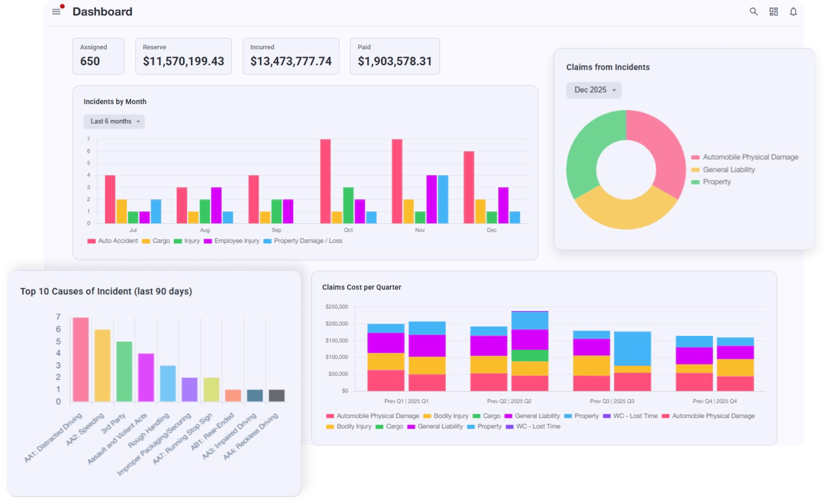Open the Claims from Incidents panel header
Viewport: 827px width, 504px height.
pyautogui.click(x=607, y=67)
